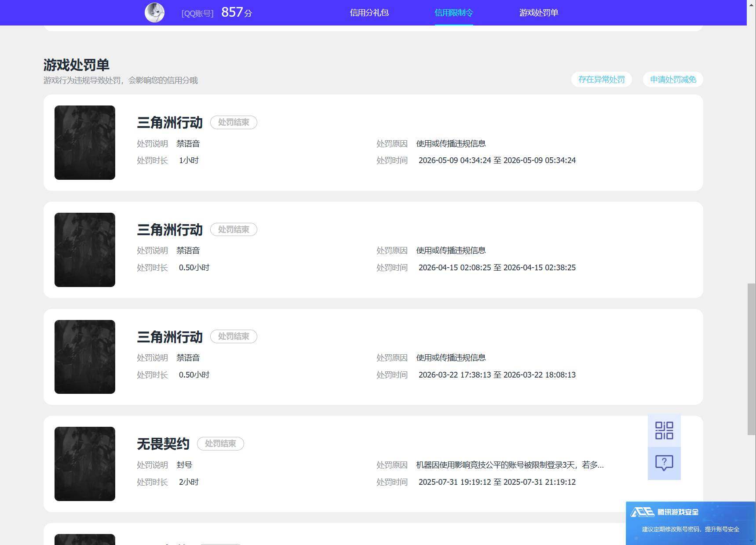
Task: Click the vertical page scrollbar thumb
Action: pos(752,360)
